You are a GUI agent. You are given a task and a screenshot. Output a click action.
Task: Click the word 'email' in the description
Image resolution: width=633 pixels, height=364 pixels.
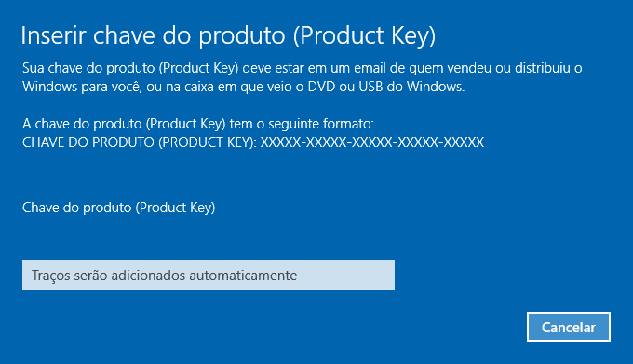tap(370, 68)
